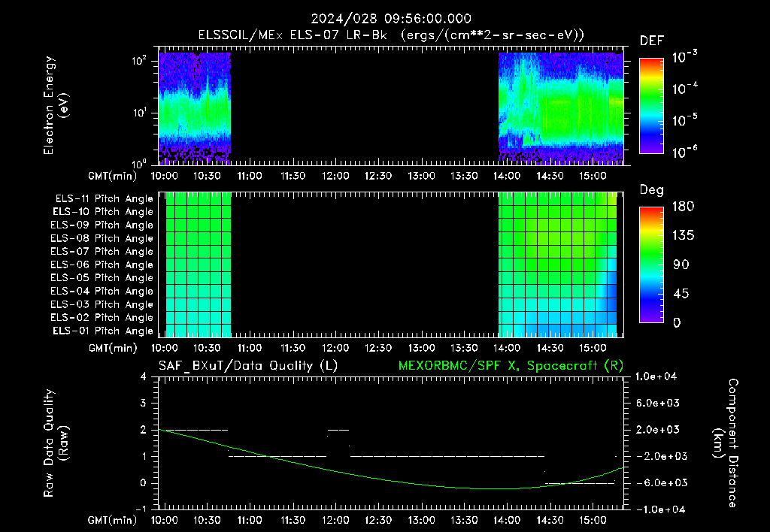Click the data quality axis tick label 4
Image resolution: width=770 pixels, height=532 pixels.
pyautogui.click(x=144, y=376)
